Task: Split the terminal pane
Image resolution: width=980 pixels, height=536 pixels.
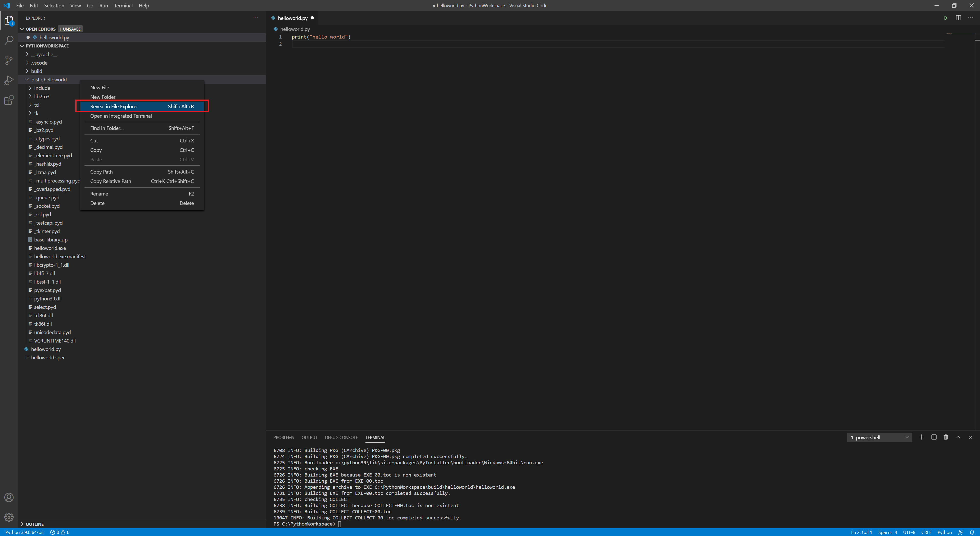Action: (934, 437)
